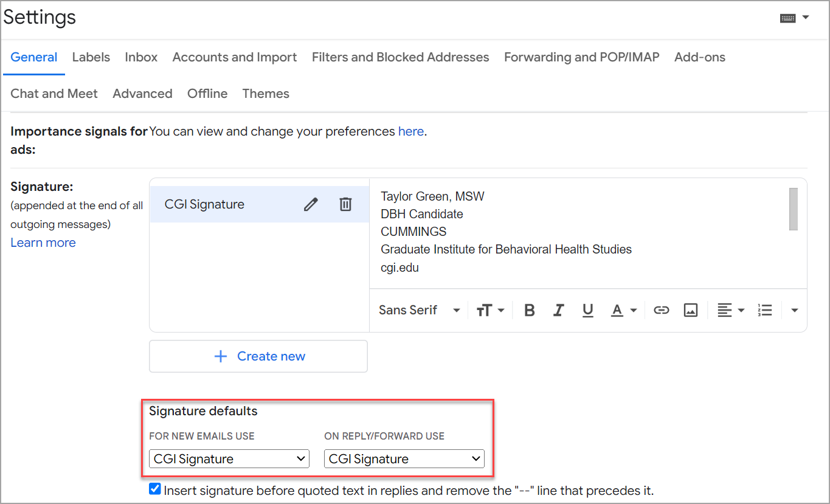Apply italic formatting to signature text
The image size is (830, 504).
558,310
